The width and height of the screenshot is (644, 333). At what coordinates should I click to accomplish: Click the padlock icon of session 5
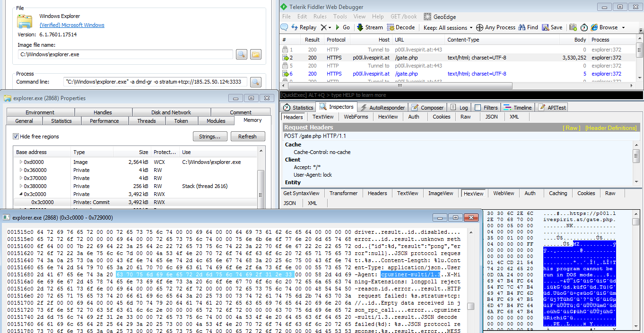click(285, 66)
